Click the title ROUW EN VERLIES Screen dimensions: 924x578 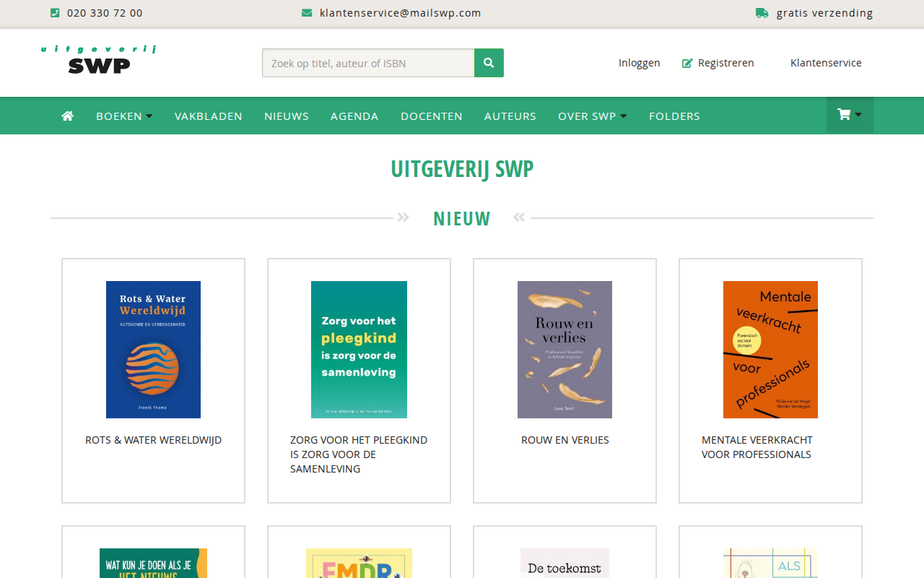pyautogui.click(x=565, y=440)
